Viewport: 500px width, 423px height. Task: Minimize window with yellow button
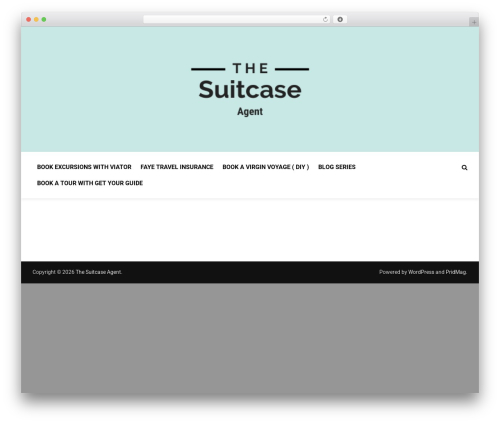click(x=36, y=20)
